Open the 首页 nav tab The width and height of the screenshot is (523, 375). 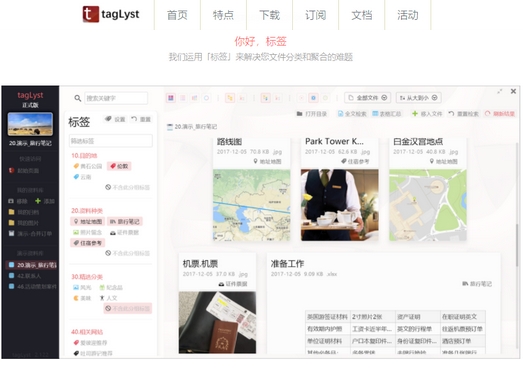click(x=177, y=15)
